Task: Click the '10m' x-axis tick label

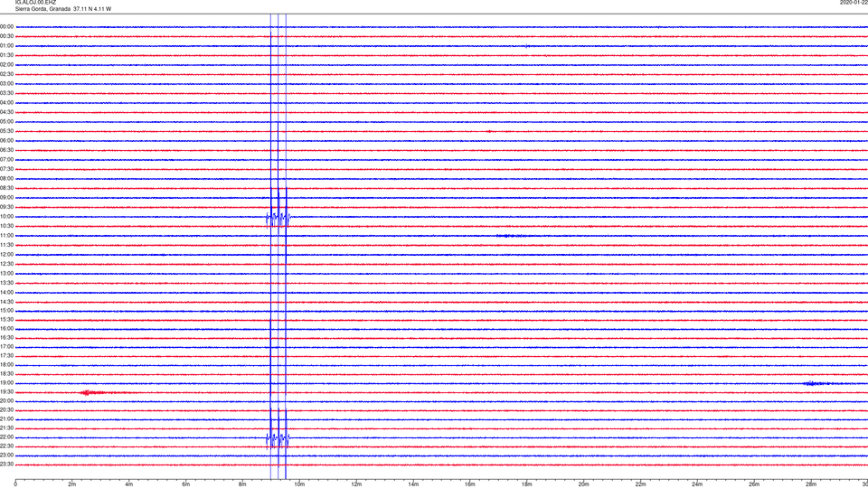Action: [x=299, y=484]
